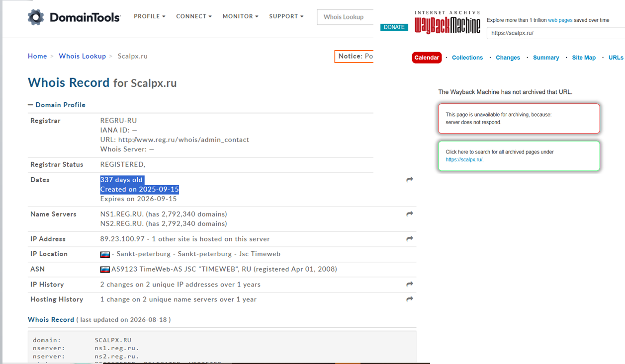Viewport: 625px width, 364px height.
Task: Switch to the Changes tab
Action: (x=508, y=58)
